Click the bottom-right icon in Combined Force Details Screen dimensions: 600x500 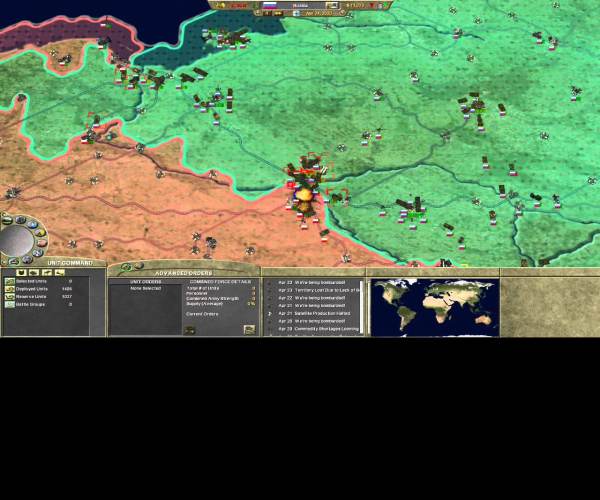[x=249, y=330]
